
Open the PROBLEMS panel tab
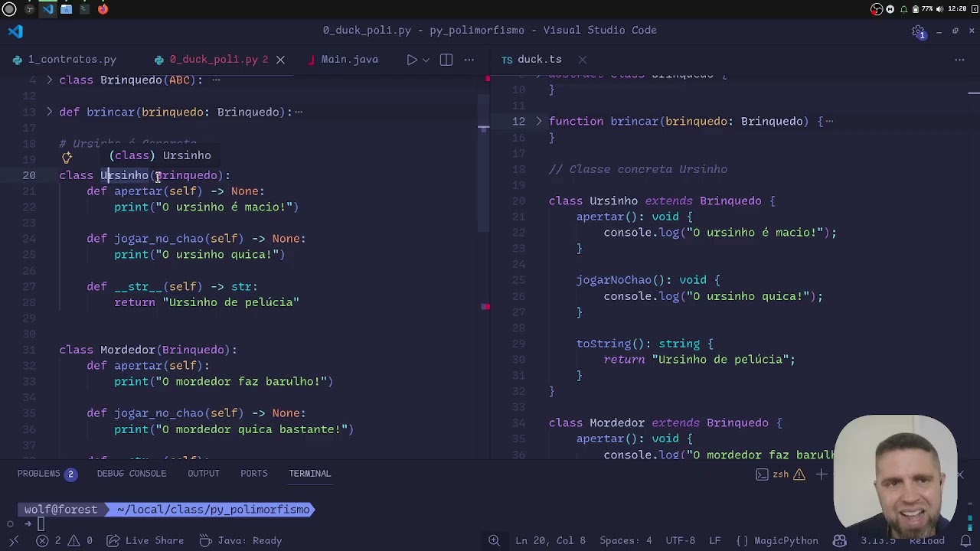pyautogui.click(x=46, y=473)
